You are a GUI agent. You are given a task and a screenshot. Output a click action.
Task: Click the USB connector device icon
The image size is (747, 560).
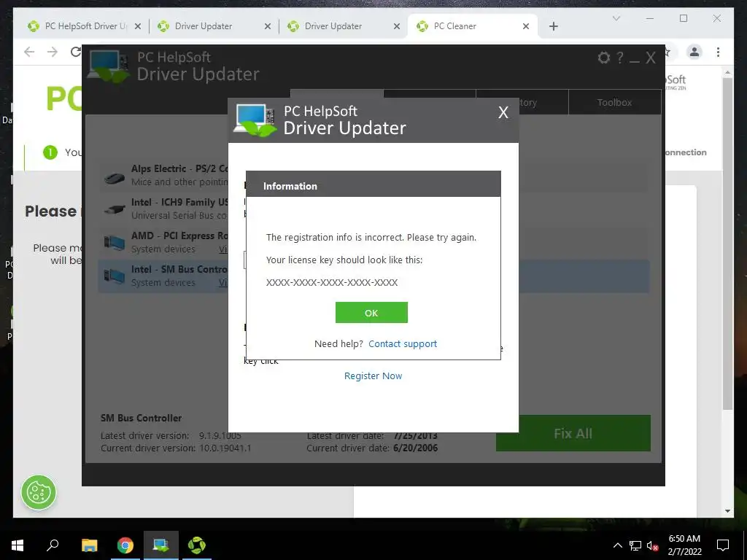point(115,209)
